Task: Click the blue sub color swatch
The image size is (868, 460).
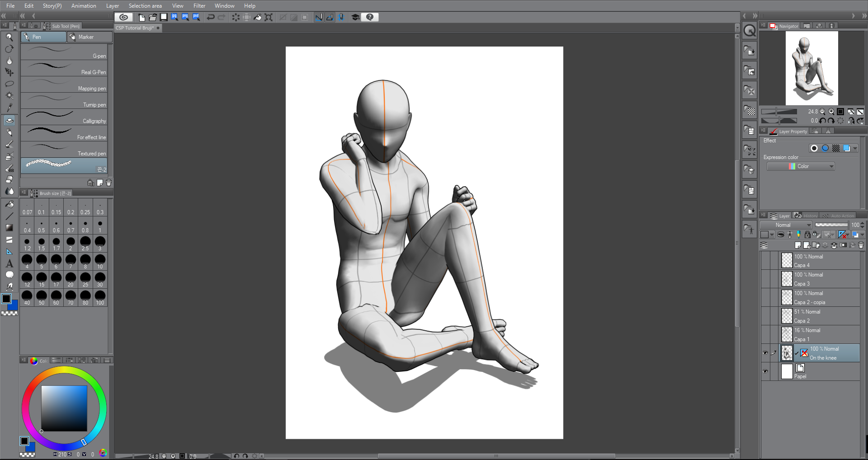Action: 14,306
